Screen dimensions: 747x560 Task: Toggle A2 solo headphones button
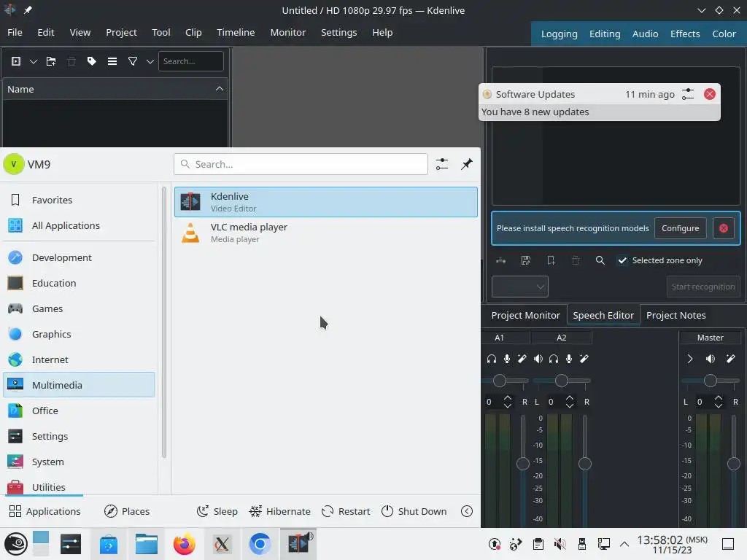pyautogui.click(x=554, y=359)
